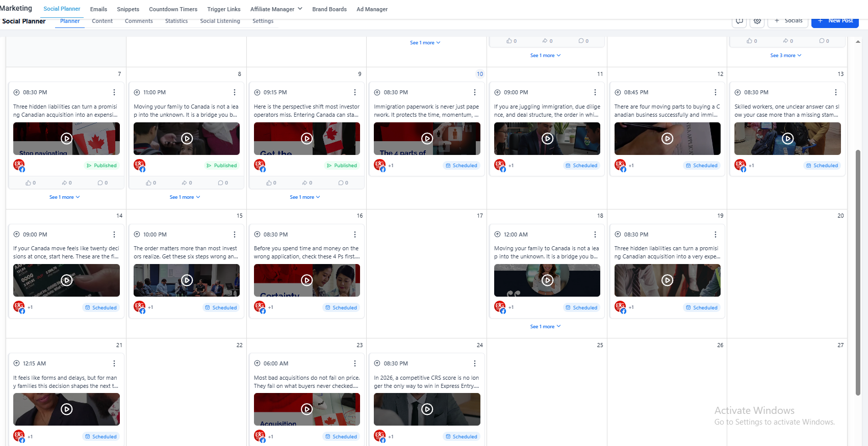Image resolution: width=868 pixels, height=446 pixels.
Task: Play video on the 'Immigration paperwork' post
Action: coord(427,138)
